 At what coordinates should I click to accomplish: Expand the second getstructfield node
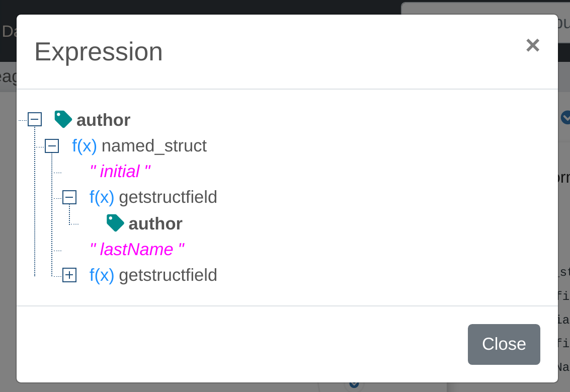(x=70, y=275)
